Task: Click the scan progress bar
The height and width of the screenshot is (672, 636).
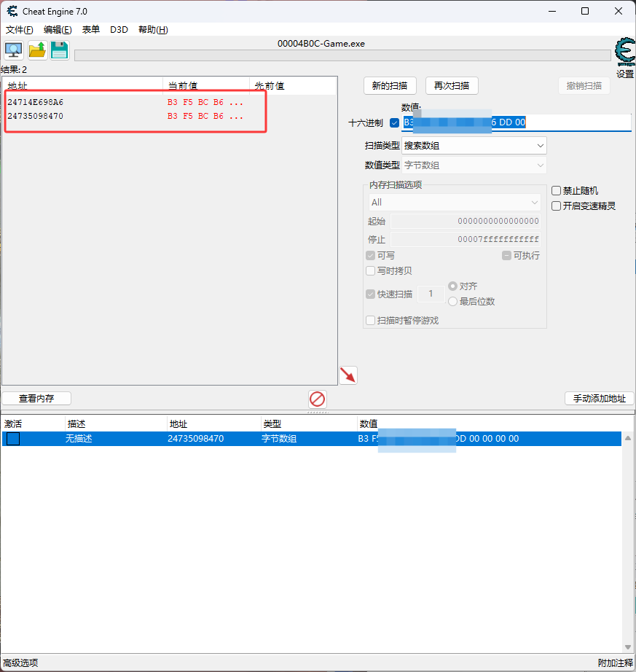Action: click(342, 55)
